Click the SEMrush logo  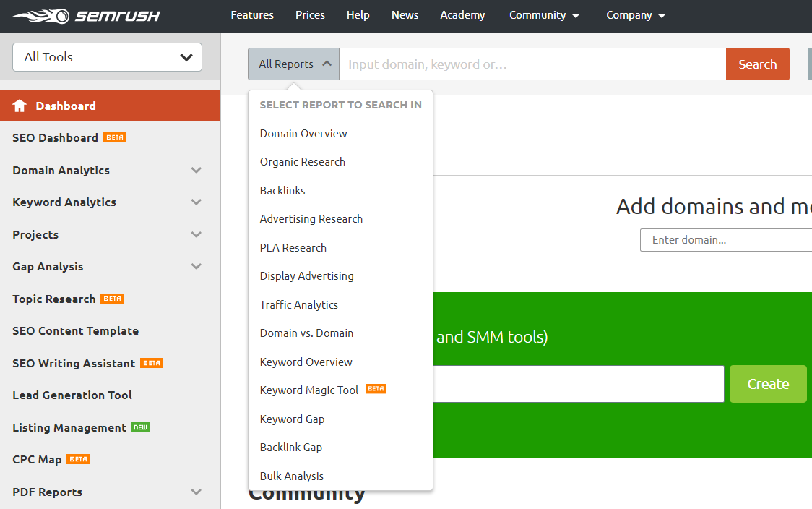tap(87, 16)
